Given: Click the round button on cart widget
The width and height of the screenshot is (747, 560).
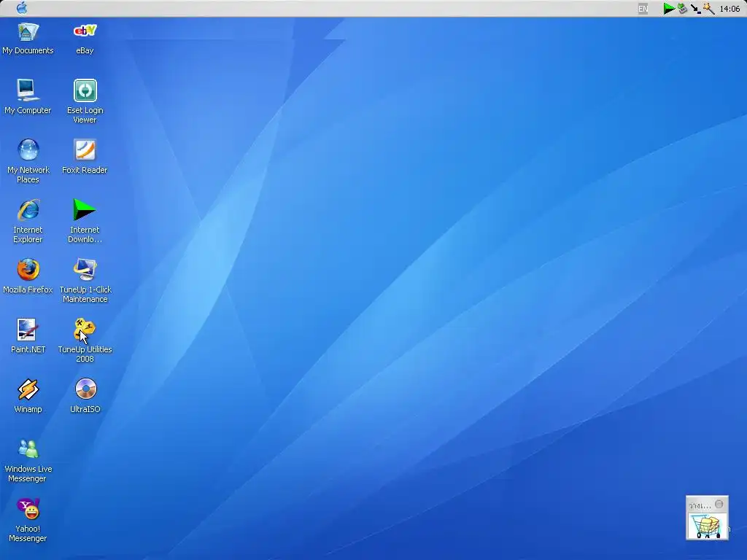Looking at the screenshot, I should (719, 504).
